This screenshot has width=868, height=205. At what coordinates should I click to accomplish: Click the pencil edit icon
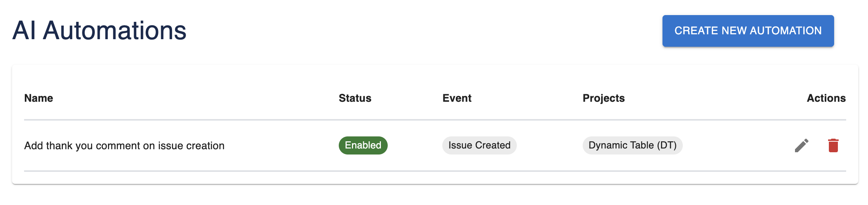[801, 145]
